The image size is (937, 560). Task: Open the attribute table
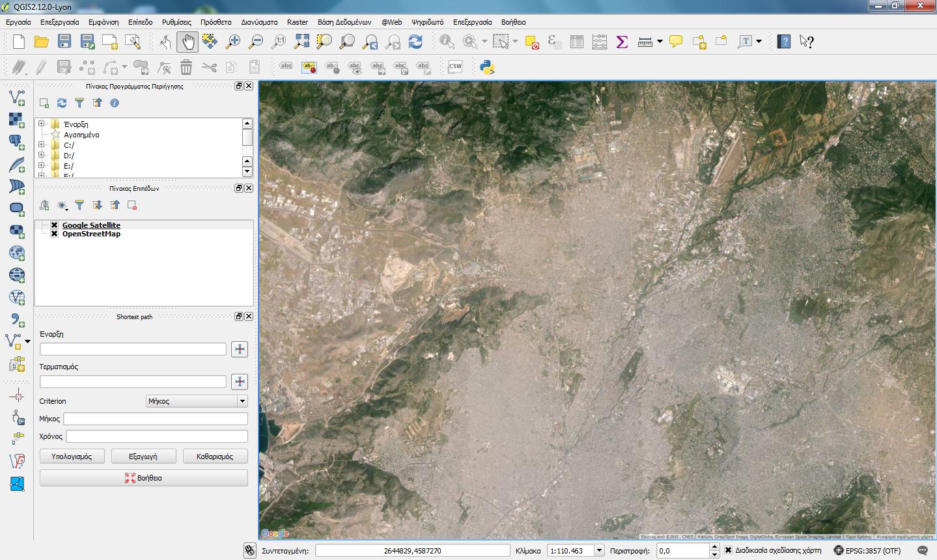[x=577, y=42]
